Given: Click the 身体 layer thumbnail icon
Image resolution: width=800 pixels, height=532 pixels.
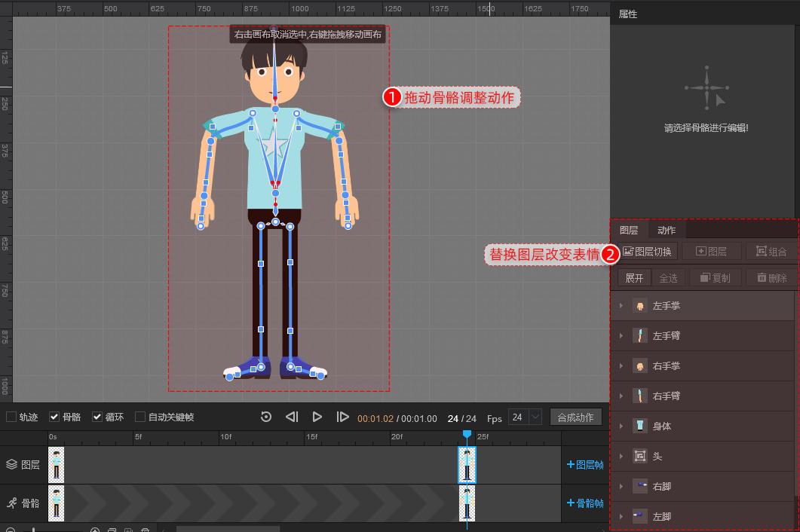Looking at the screenshot, I should (639, 427).
